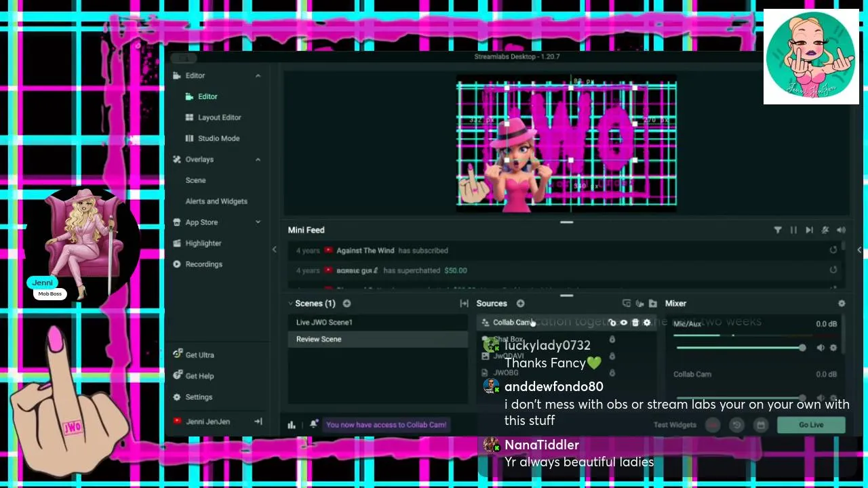868x488 pixels.
Task: Select Review Scene in Scenes
Action: point(378,339)
